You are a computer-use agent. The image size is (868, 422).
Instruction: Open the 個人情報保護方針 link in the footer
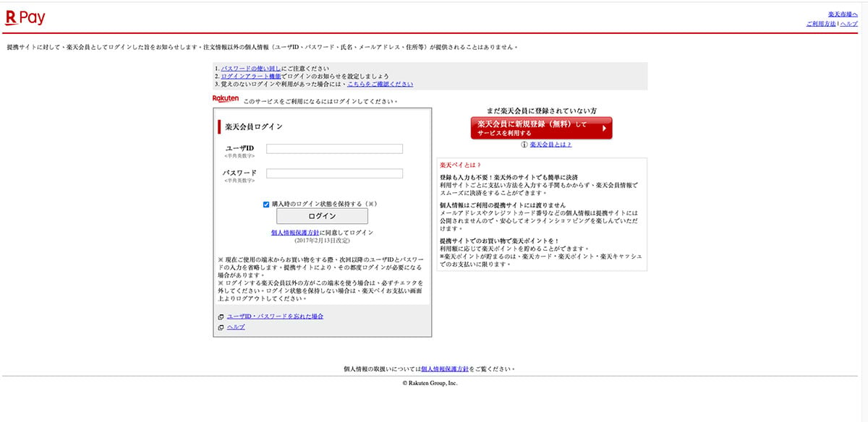click(445, 369)
